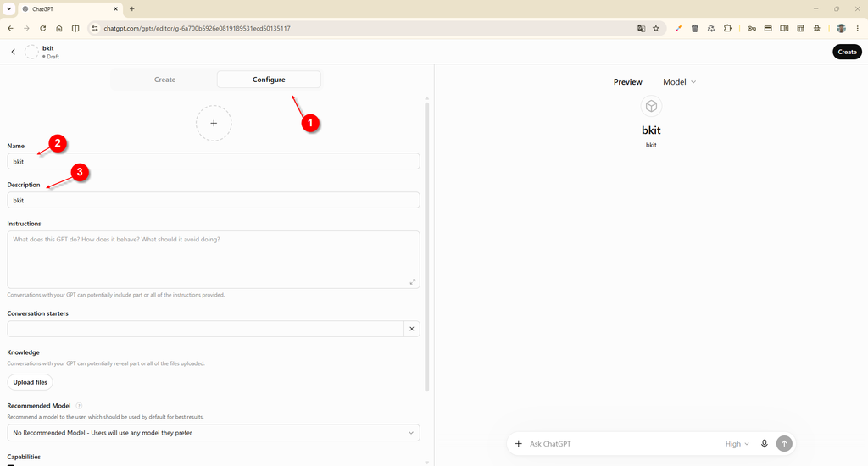Click into the Instructions text area
Screen dimensions: 868x466
pos(214,259)
